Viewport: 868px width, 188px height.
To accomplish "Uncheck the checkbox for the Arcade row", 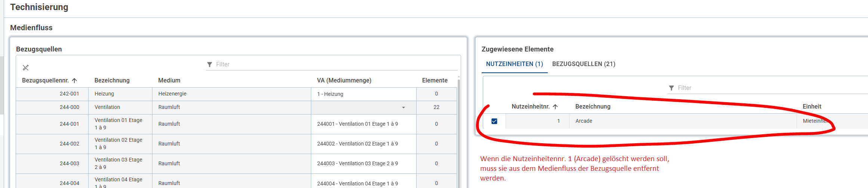I will [x=494, y=121].
